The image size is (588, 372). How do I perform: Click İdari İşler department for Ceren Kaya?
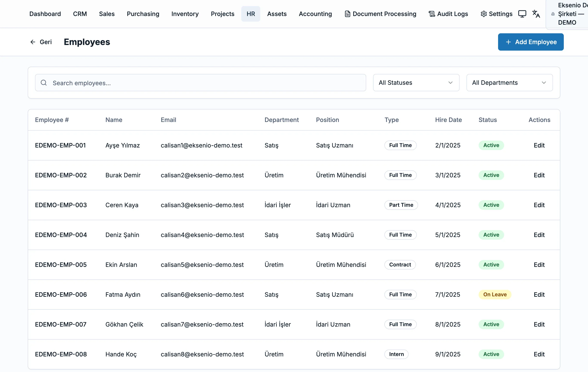click(277, 205)
